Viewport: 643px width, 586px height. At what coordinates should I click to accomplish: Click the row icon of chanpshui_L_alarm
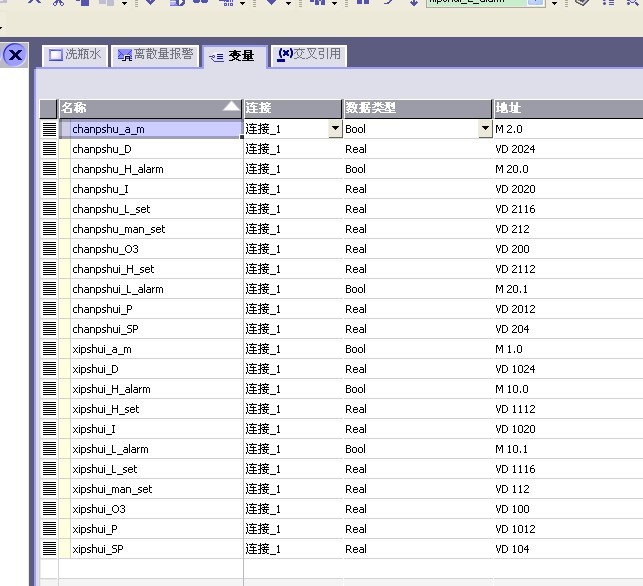click(x=49, y=289)
